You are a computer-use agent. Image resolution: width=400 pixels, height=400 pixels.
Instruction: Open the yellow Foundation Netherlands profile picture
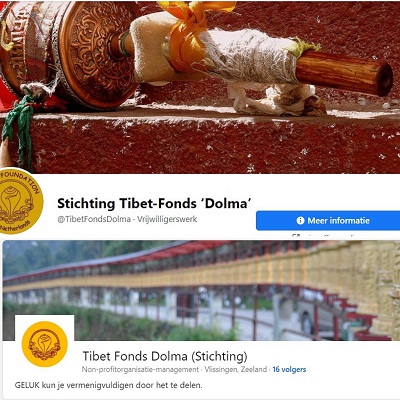(x=18, y=201)
